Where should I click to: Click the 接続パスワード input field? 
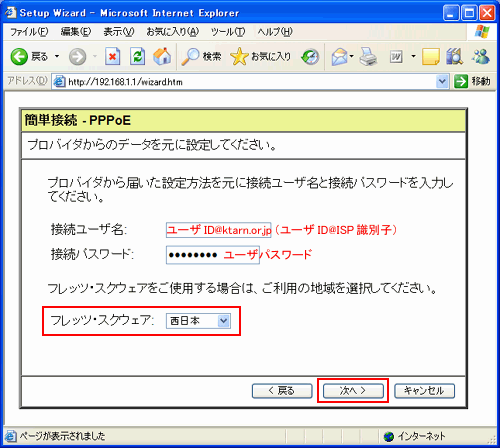(213, 255)
